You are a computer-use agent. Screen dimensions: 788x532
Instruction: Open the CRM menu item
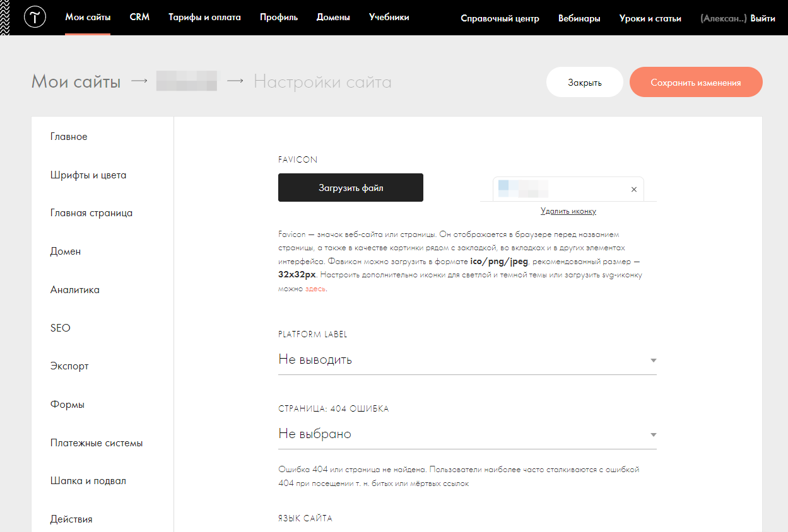pos(139,18)
